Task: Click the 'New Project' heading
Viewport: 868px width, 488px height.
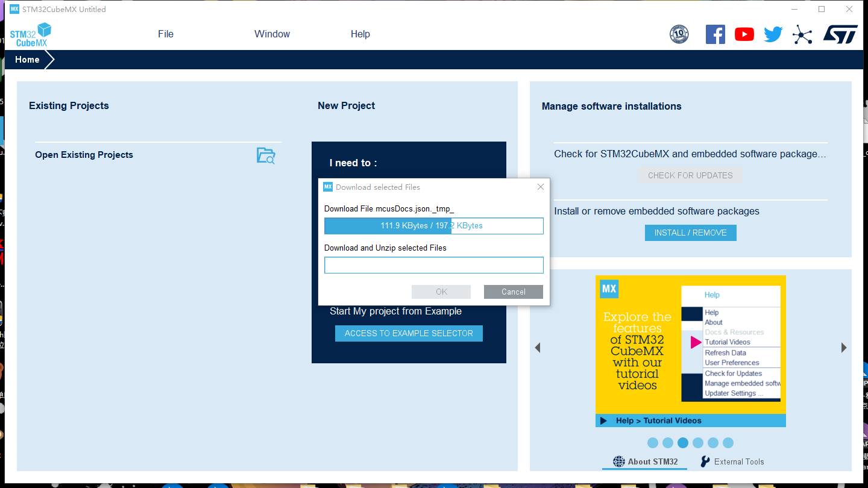Action: (x=346, y=105)
